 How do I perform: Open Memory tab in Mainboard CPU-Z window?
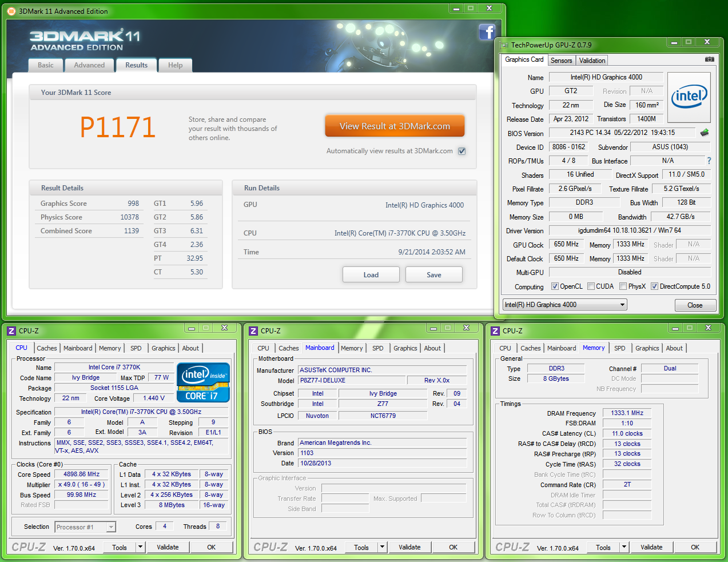coord(352,348)
